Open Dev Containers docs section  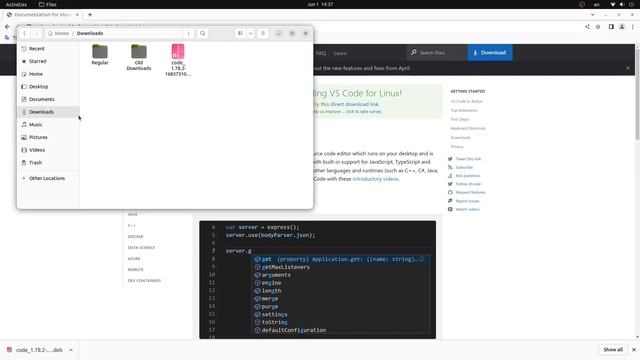click(144, 281)
